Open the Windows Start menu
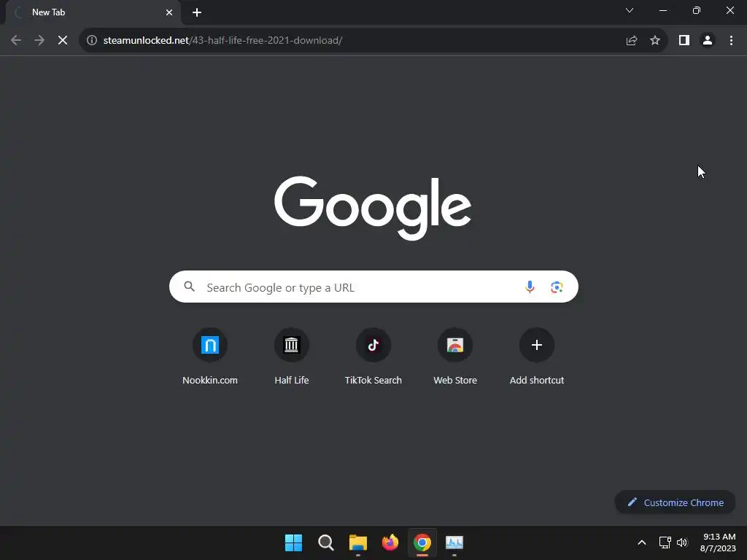The image size is (747, 560). [293, 542]
